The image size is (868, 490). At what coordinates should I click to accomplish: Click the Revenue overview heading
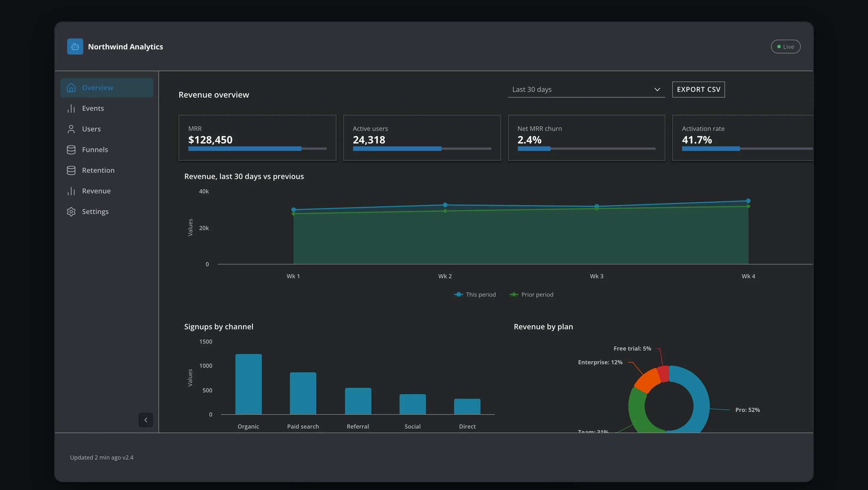coord(214,95)
